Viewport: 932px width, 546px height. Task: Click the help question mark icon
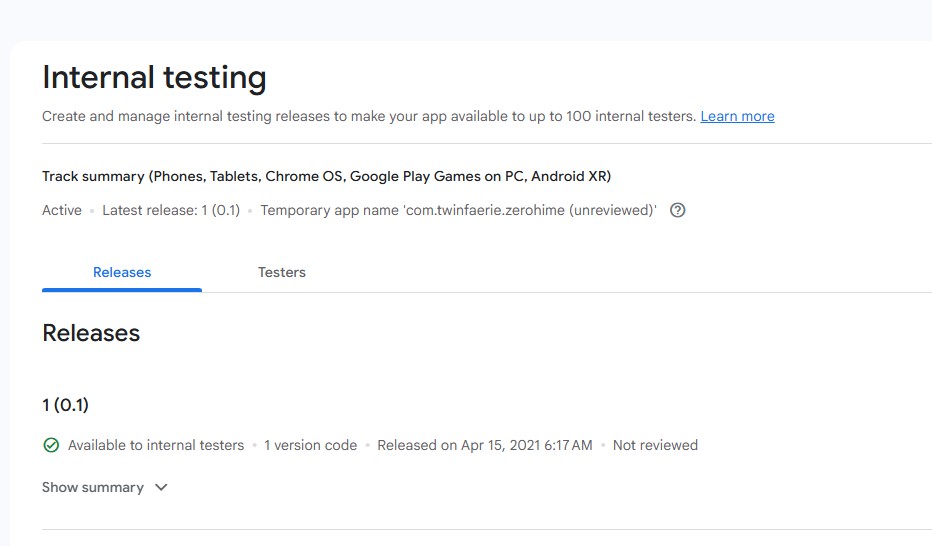(x=678, y=210)
